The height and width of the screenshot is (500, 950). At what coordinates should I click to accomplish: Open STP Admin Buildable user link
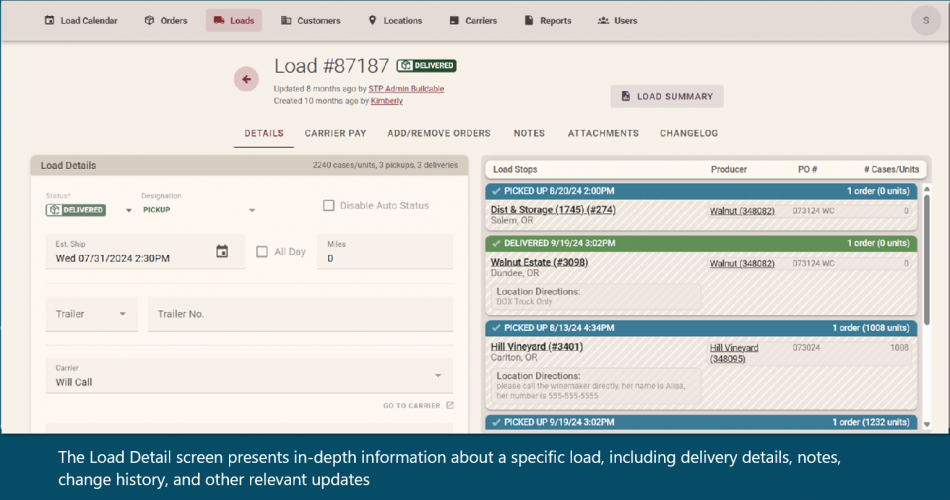pyautogui.click(x=406, y=88)
